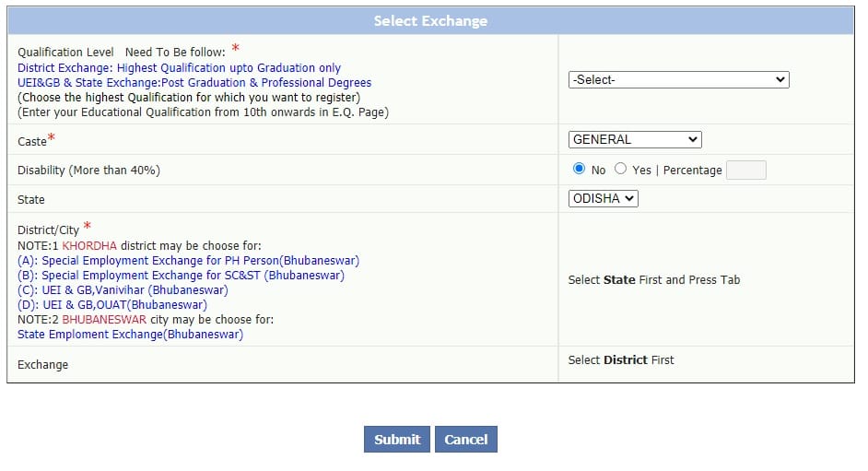Click 'State Emploment Exchange(Bhubaneswar)' text

(x=130, y=335)
